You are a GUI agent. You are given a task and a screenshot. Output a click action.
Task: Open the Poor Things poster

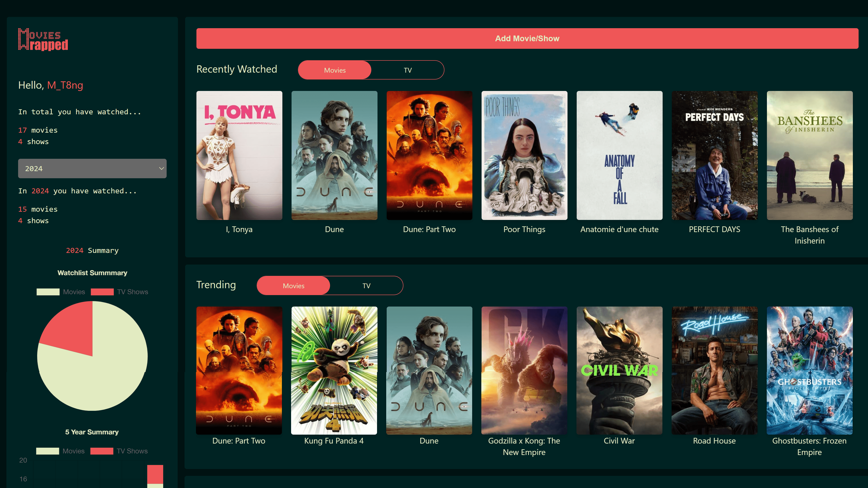click(524, 155)
